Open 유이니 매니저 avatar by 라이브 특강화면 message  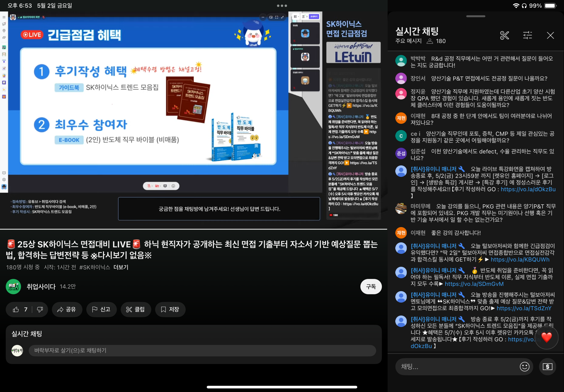(401, 171)
